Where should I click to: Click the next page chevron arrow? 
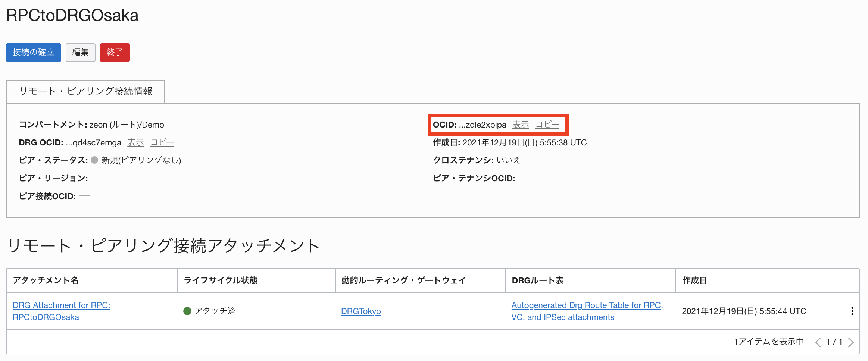[x=851, y=342]
